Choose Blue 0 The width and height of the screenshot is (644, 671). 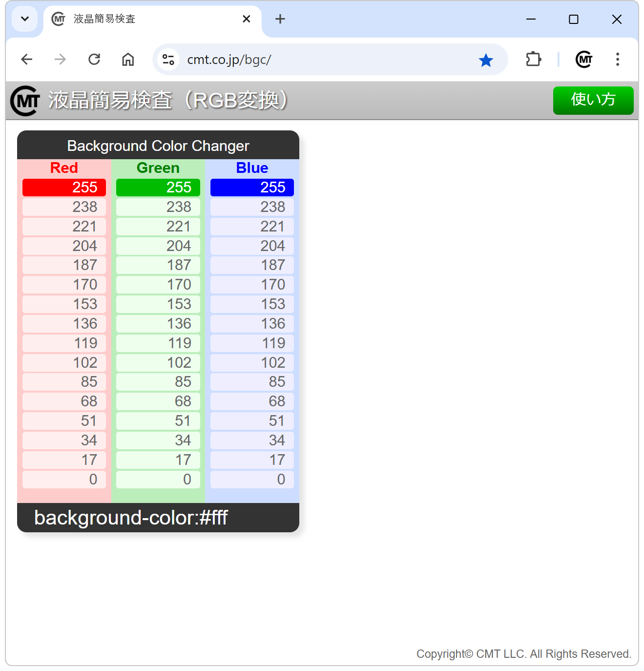(252, 480)
